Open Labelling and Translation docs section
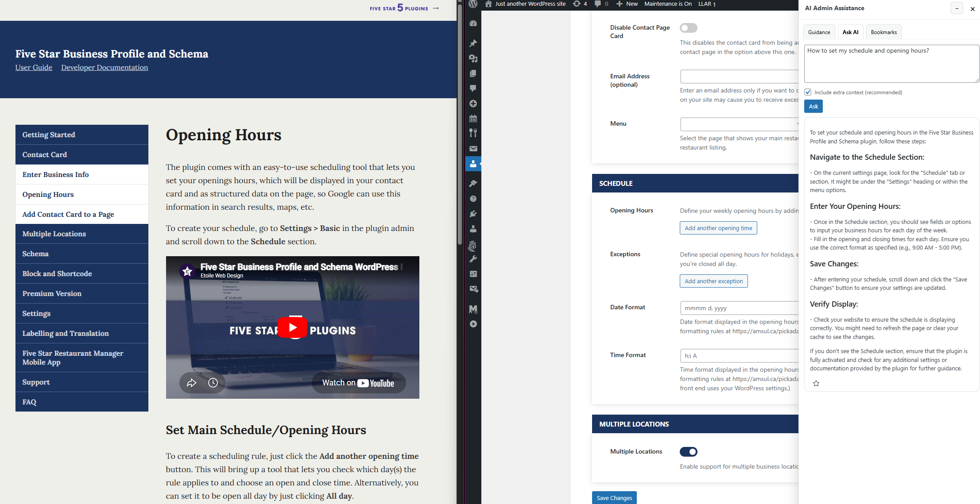Viewport: 980px width, 504px height. tap(82, 333)
